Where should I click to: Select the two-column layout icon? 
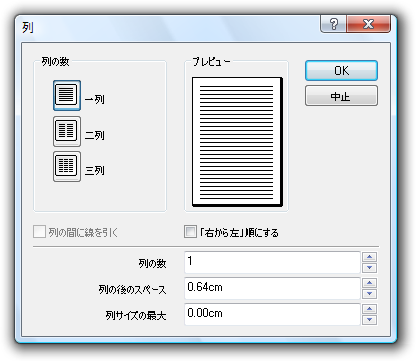[x=67, y=131]
